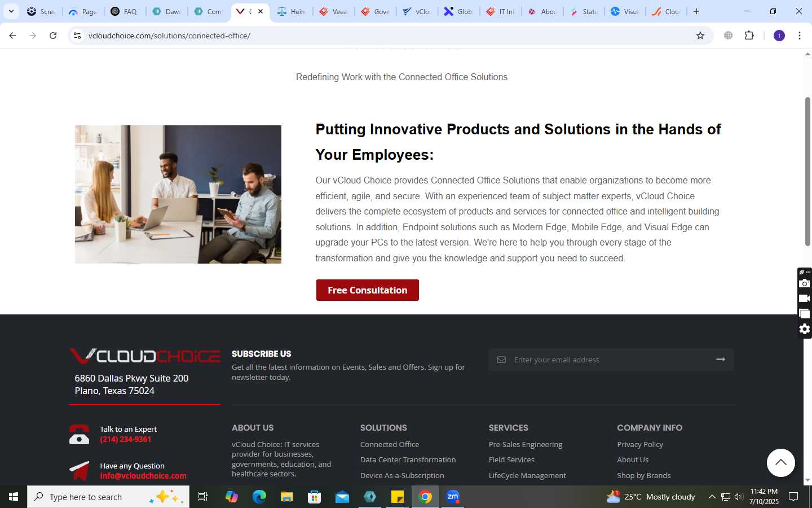The width and height of the screenshot is (812, 508).
Task: Switch to the Heim tab
Action: tap(292, 11)
